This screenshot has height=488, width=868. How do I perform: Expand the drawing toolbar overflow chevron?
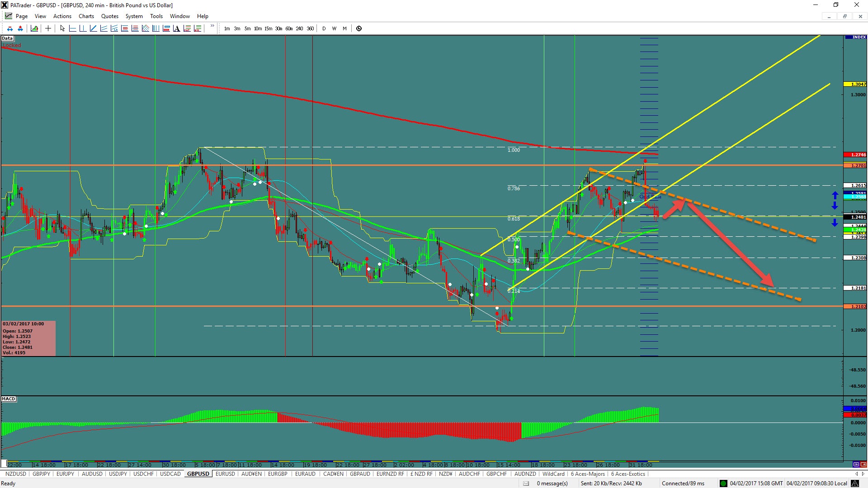(212, 26)
